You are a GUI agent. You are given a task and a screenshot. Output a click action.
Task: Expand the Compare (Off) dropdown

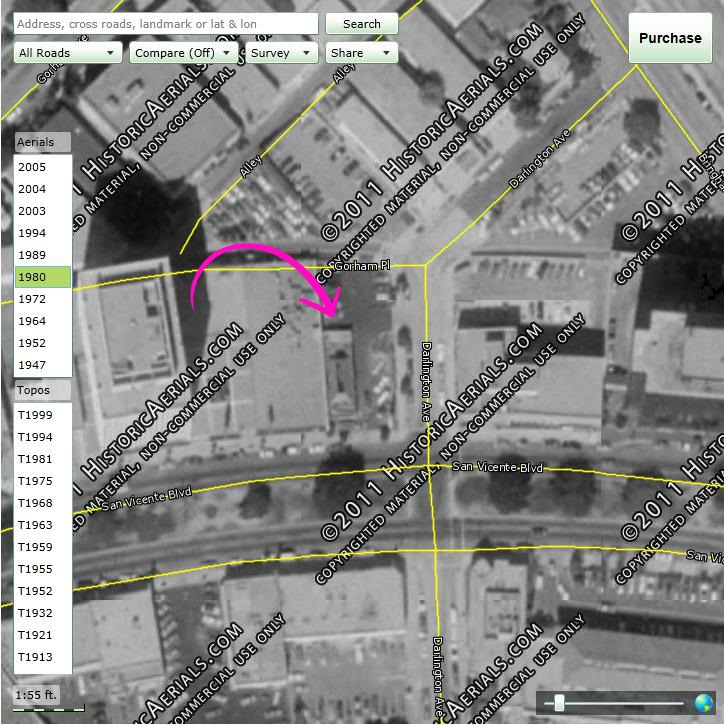pyautogui.click(x=184, y=53)
